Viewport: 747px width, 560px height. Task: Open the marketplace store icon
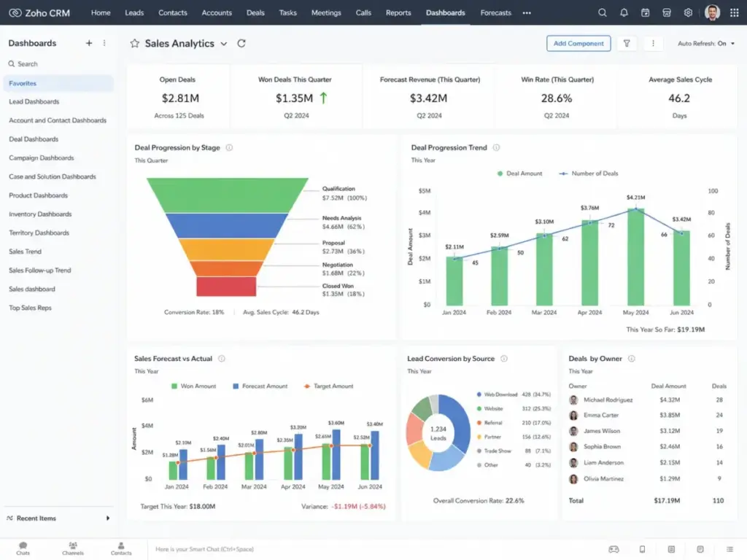667,13
